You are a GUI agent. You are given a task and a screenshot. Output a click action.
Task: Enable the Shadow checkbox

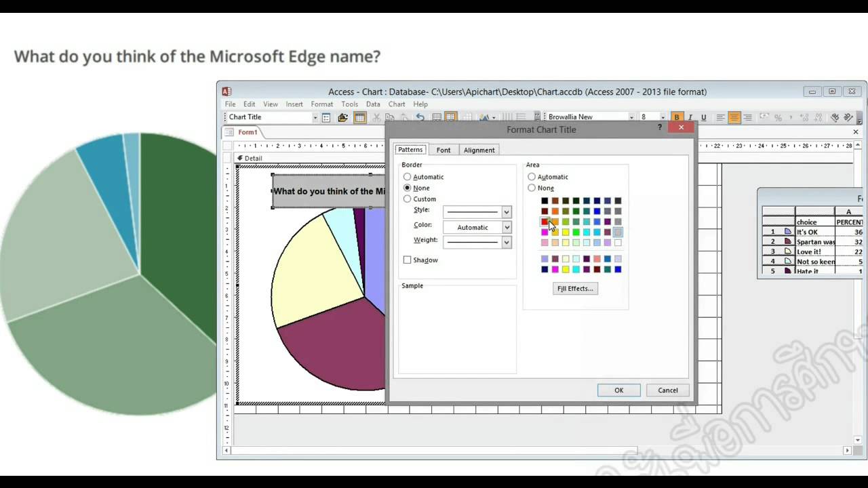407,260
